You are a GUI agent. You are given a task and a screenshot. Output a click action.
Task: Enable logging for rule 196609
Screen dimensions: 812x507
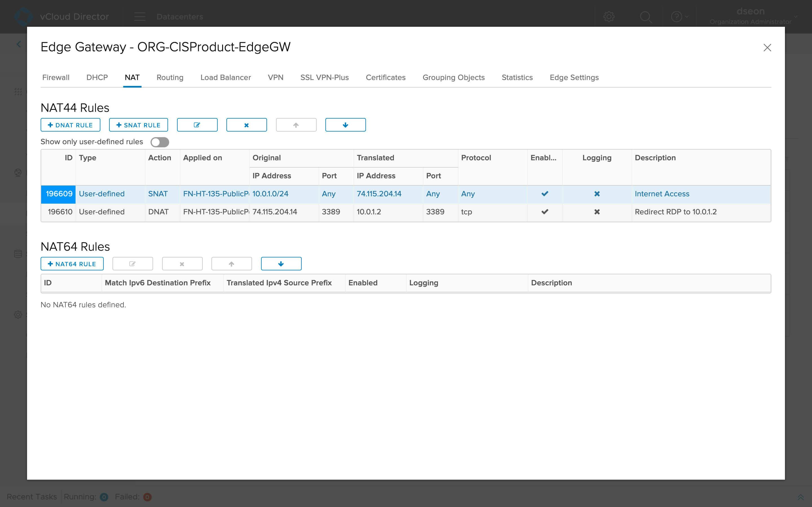click(x=597, y=194)
